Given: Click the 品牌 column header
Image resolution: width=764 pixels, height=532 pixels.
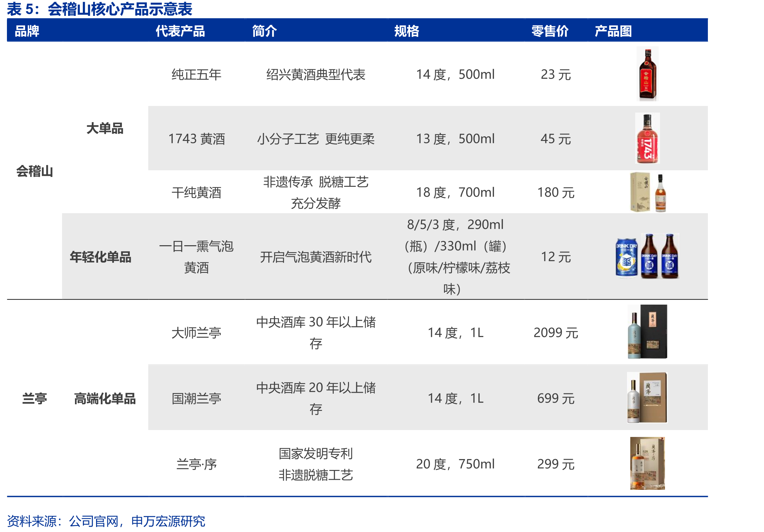Looking at the screenshot, I should click(27, 31).
